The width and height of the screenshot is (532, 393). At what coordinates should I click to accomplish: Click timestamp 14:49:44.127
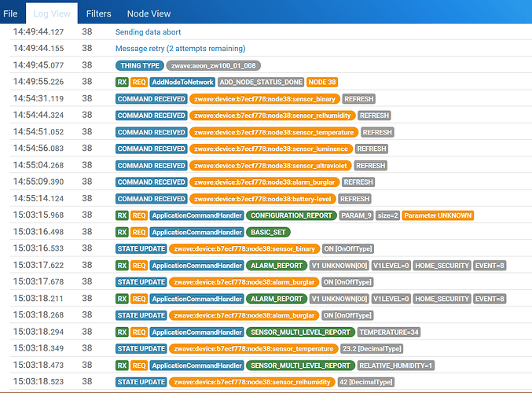(x=39, y=32)
